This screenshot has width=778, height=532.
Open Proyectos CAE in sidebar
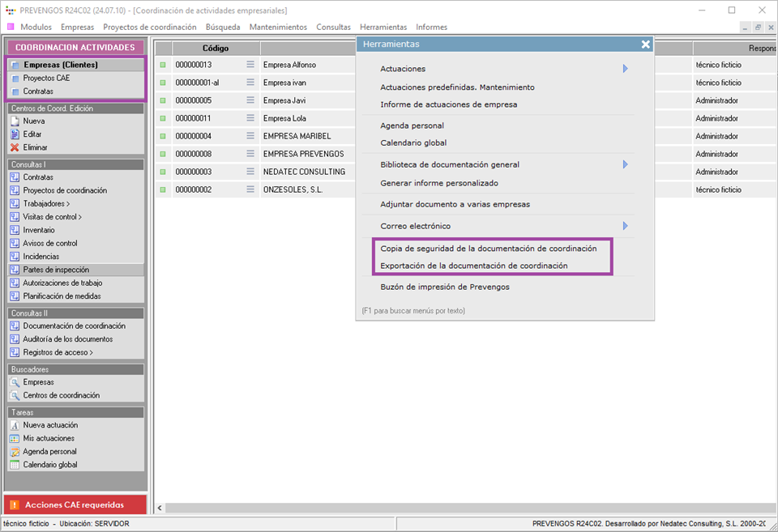click(46, 79)
